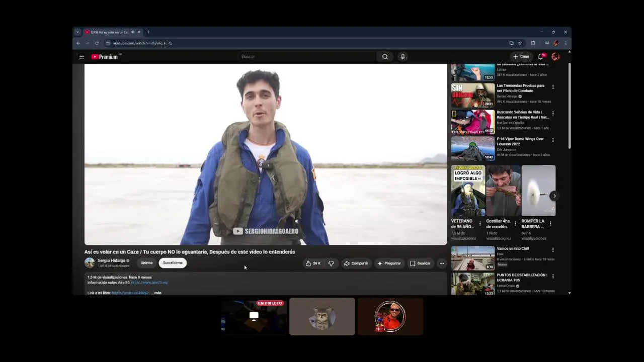The image size is (644, 362).
Task: Save the video with Guardar
Action: tap(420, 263)
